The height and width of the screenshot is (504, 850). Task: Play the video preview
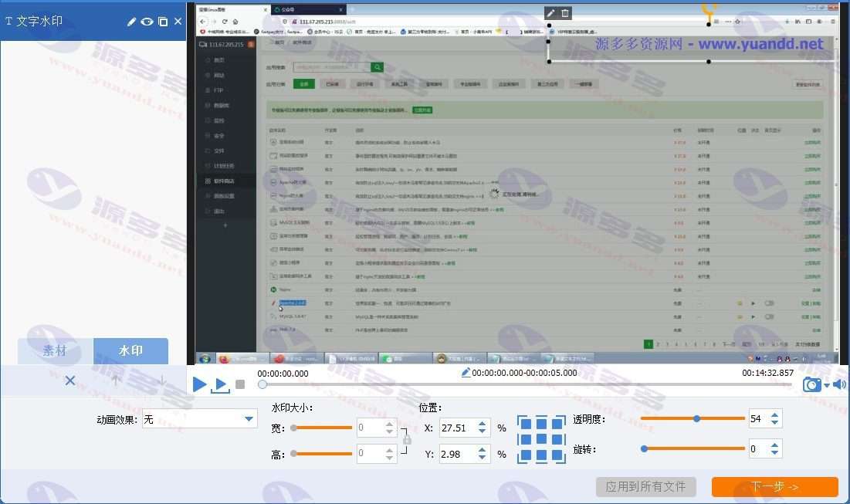(199, 384)
